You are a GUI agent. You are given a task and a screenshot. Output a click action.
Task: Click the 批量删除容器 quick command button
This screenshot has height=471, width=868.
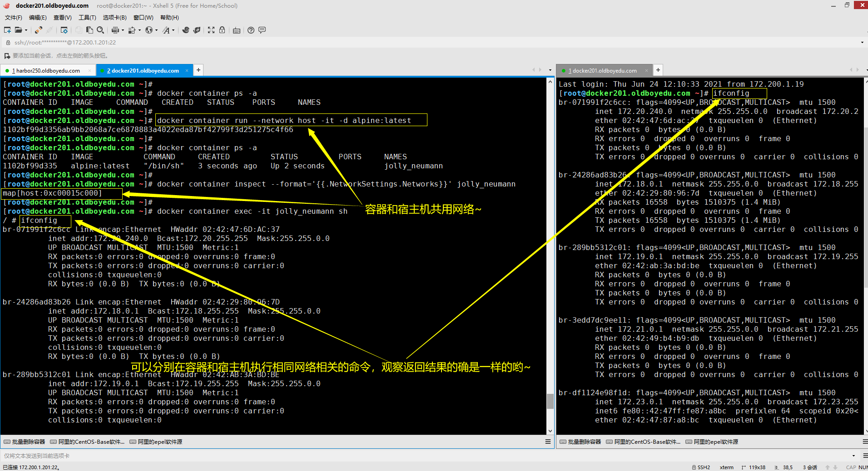pyautogui.click(x=25, y=442)
